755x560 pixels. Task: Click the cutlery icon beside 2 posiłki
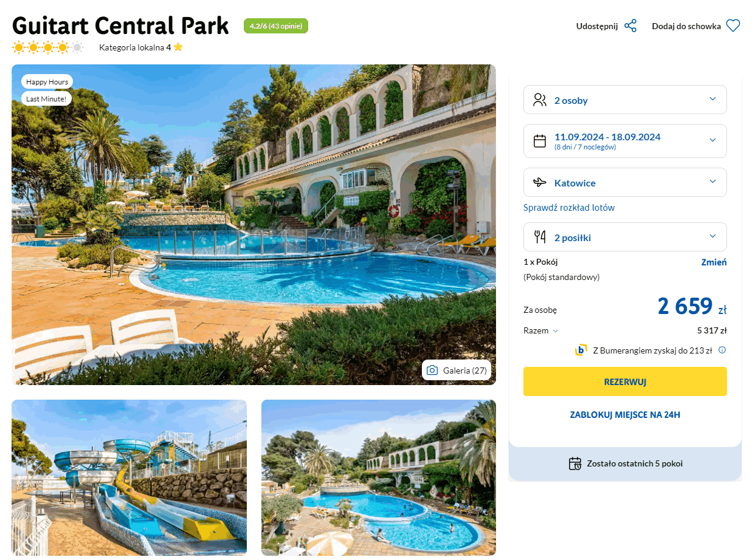[x=540, y=237]
